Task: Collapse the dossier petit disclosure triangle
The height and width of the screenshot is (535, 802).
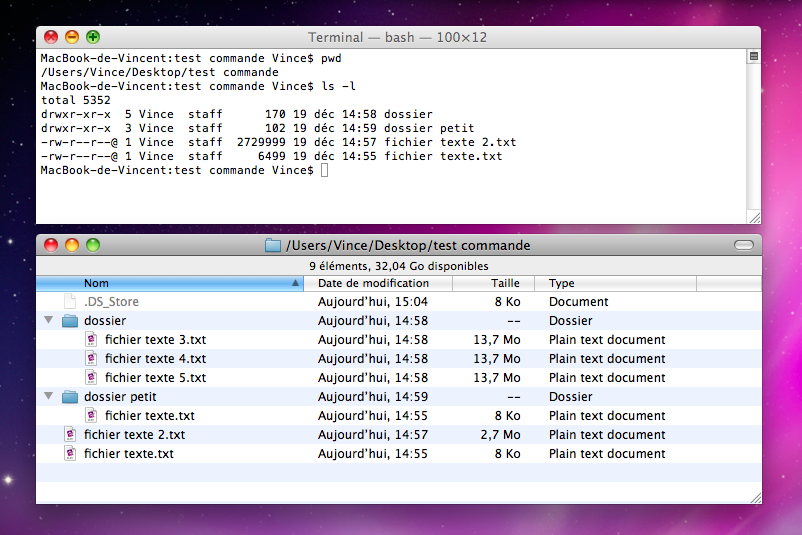Action: [x=48, y=397]
